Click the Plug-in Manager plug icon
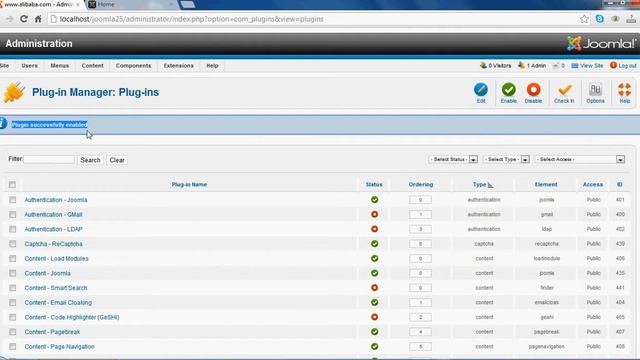 14,92
